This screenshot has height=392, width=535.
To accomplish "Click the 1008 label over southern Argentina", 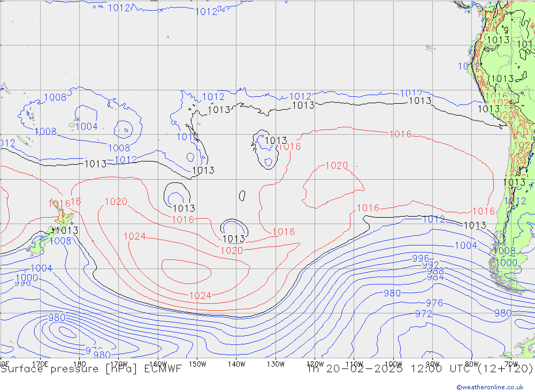I will coord(505,251).
